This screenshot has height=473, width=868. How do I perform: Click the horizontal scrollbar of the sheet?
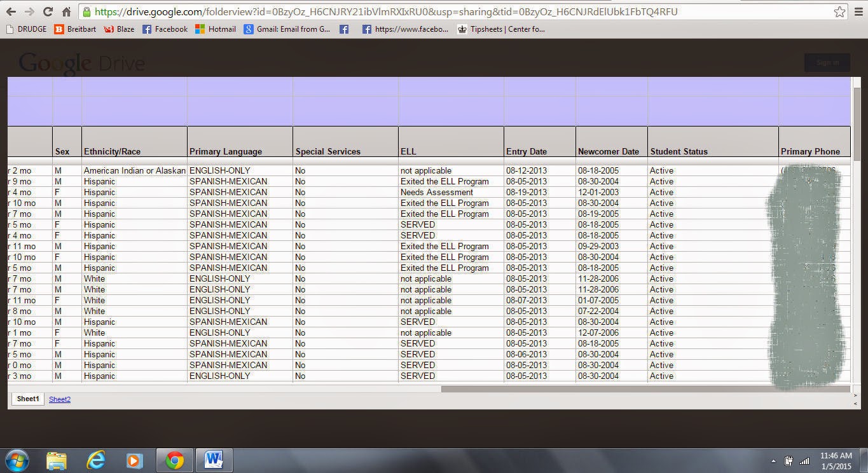(645, 389)
